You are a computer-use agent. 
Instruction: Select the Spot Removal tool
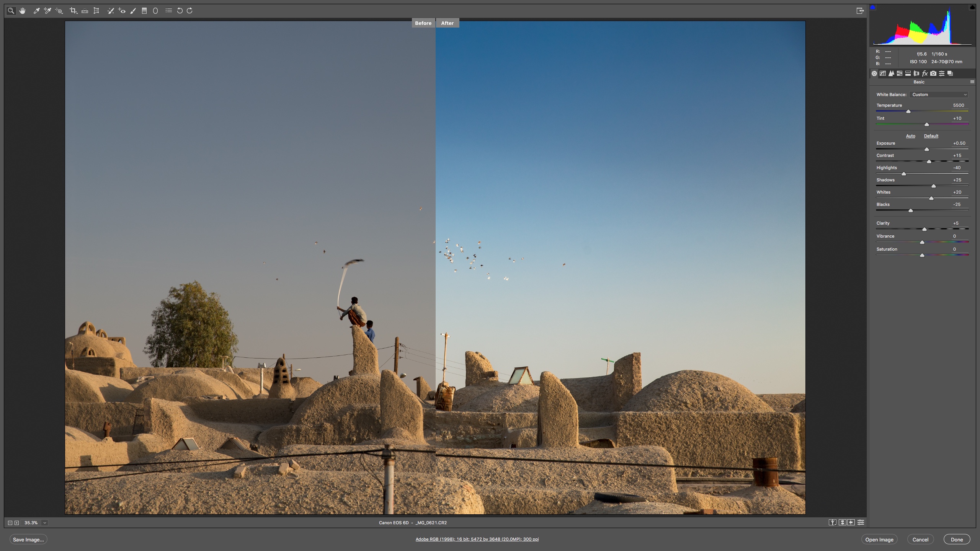click(x=111, y=11)
